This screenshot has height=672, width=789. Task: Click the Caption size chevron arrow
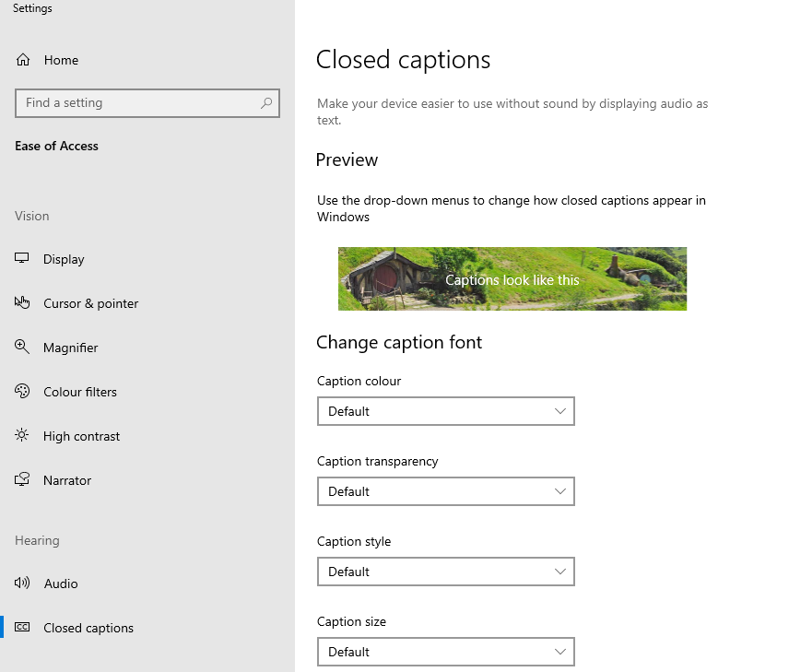[x=560, y=652]
